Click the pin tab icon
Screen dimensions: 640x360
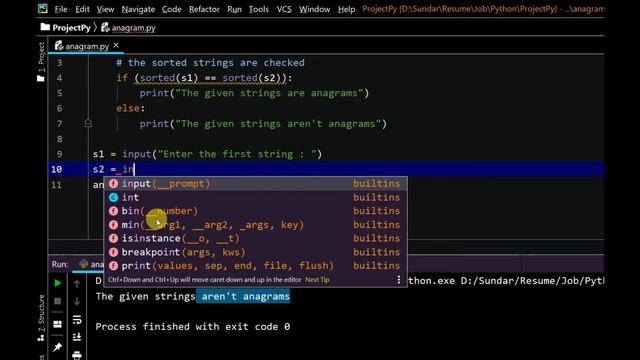(x=58, y=347)
